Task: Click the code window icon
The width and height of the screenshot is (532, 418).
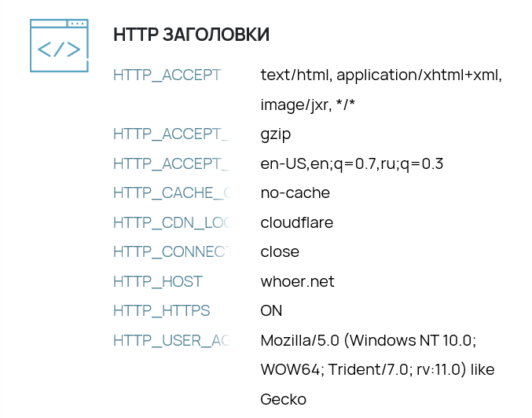Action: tap(59, 46)
